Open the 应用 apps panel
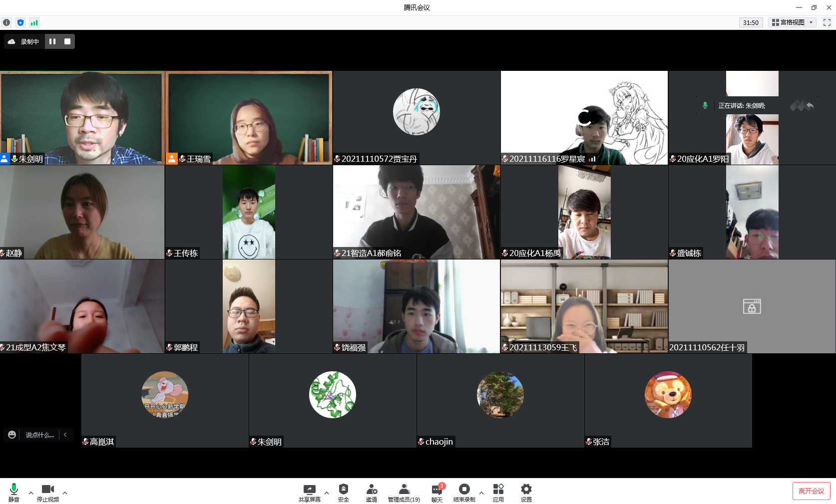This screenshot has height=504, width=836. [x=498, y=492]
